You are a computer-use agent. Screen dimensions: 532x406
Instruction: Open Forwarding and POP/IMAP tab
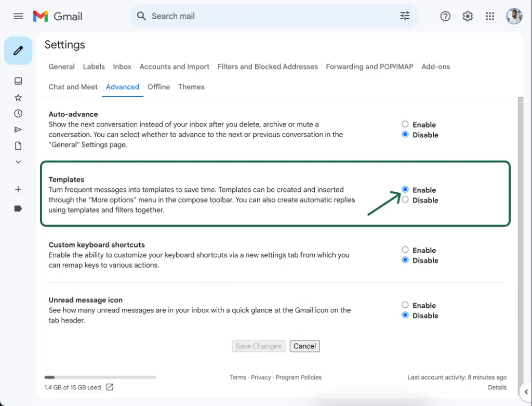click(x=369, y=67)
